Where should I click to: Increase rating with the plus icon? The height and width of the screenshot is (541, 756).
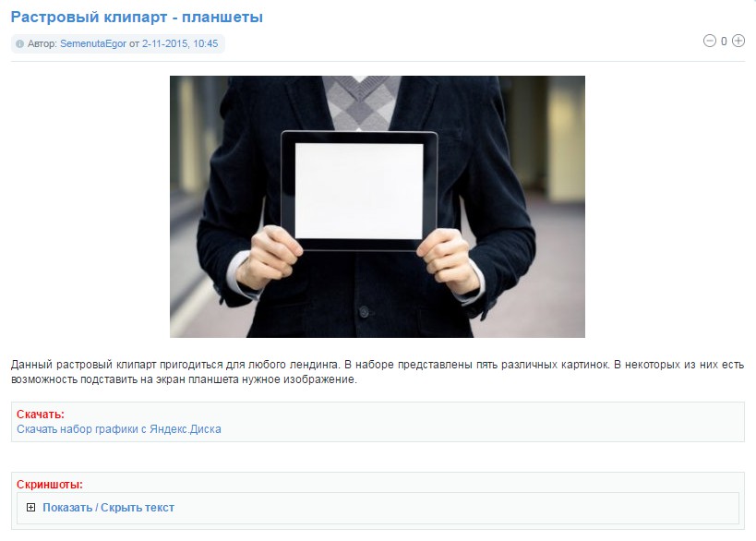(x=738, y=41)
